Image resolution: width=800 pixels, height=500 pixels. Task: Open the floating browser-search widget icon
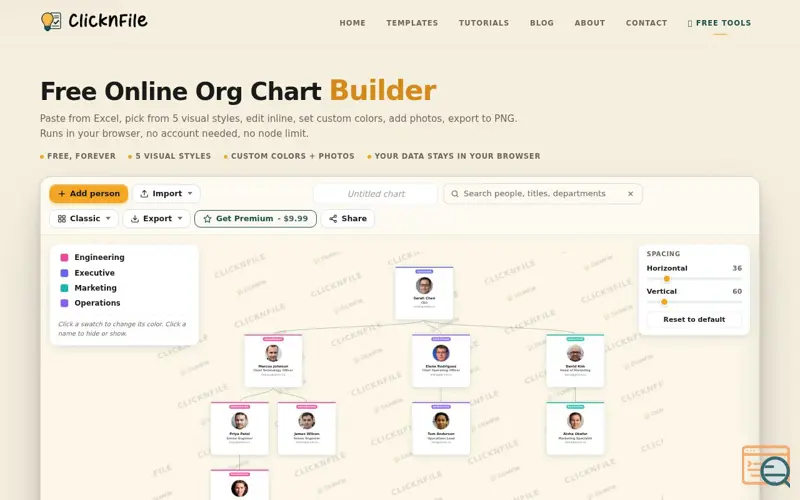click(766, 465)
